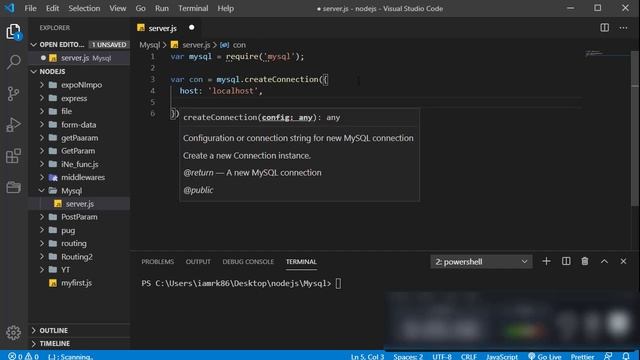Open the Run menu
The width and height of the screenshot is (640, 360).
coord(162,8)
